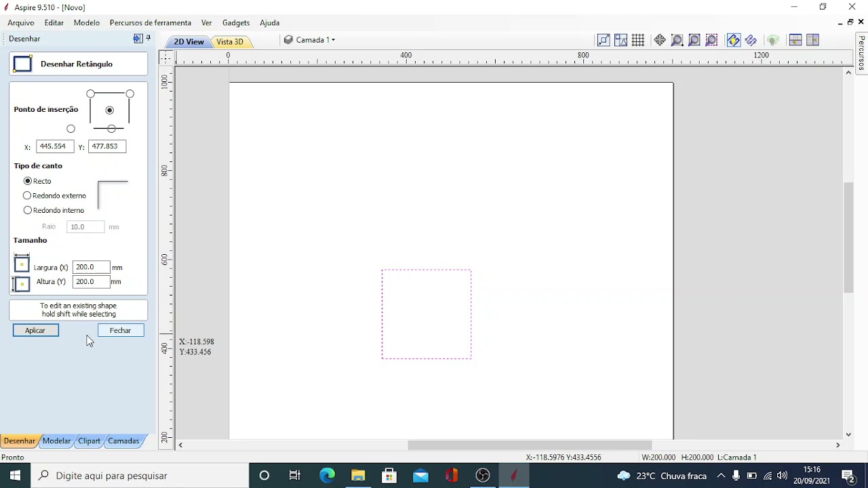The width and height of the screenshot is (868, 488).
Task: Click the Draw Rectangle tool icon
Action: click(22, 64)
